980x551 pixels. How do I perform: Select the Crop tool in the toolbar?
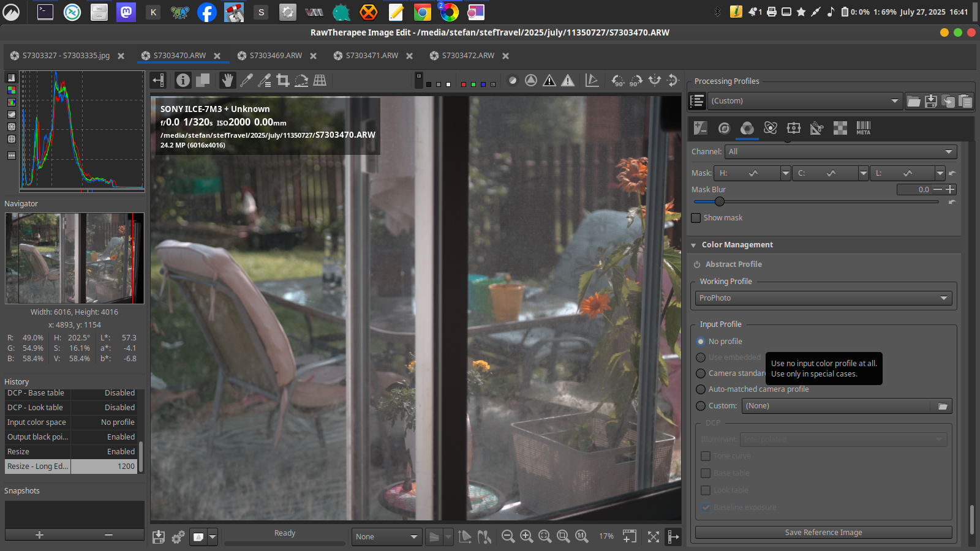coord(282,80)
